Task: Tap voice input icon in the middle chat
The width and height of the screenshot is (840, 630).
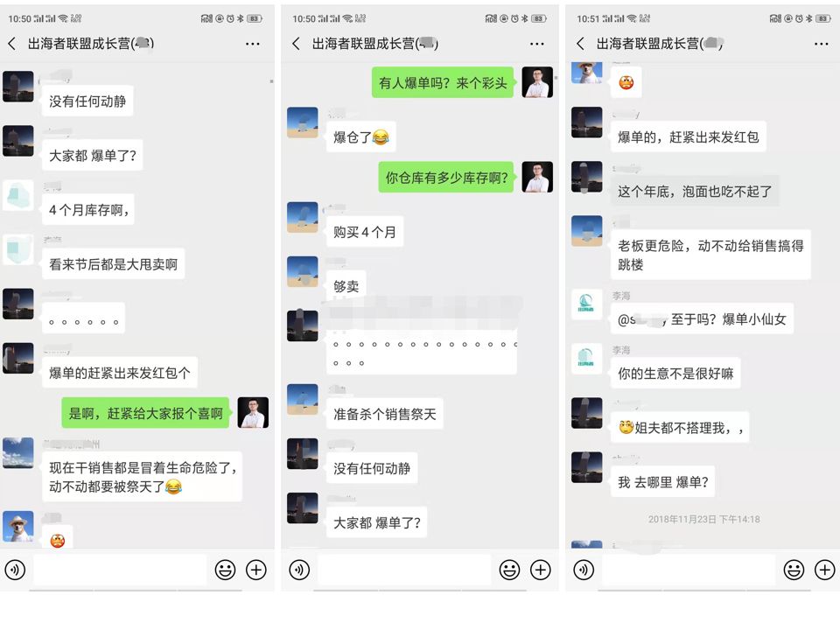Action: point(299,570)
